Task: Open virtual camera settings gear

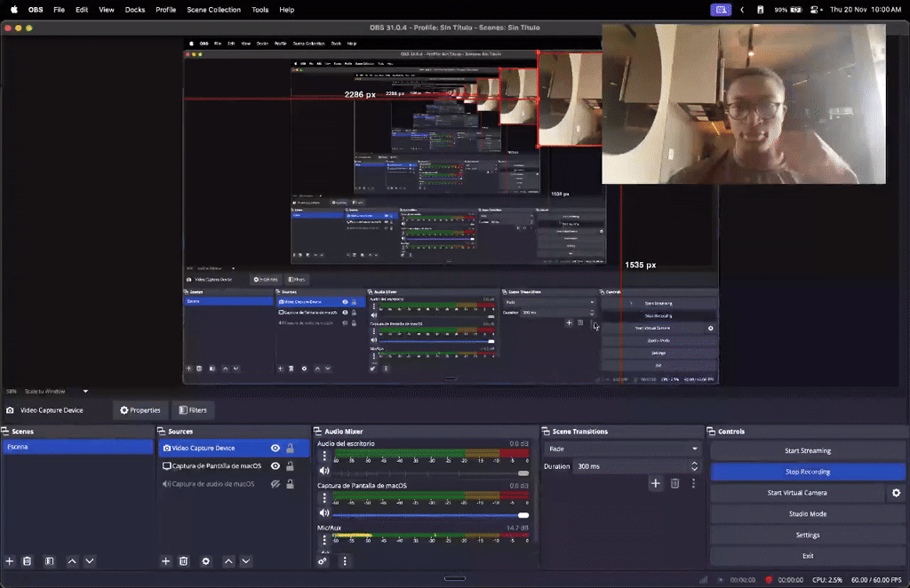Action: coord(896,492)
